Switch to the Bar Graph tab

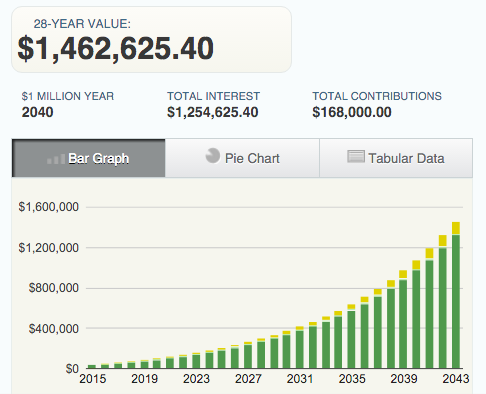click(89, 158)
